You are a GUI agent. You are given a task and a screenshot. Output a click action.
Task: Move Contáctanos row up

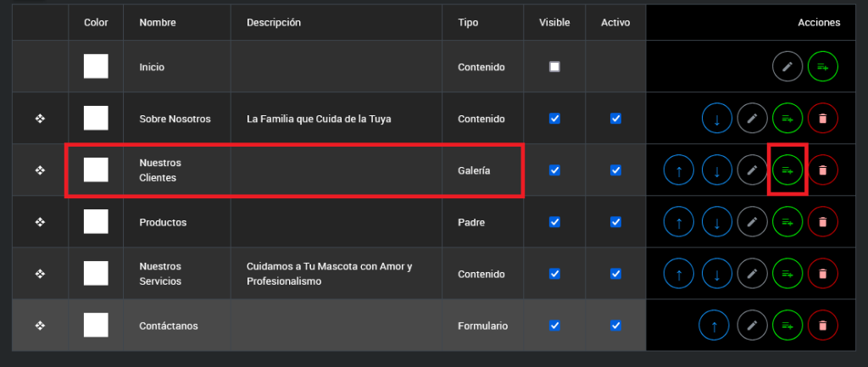pyautogui.click(x=715, y=325)
